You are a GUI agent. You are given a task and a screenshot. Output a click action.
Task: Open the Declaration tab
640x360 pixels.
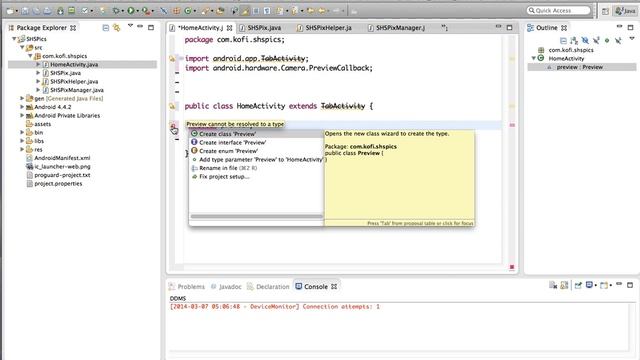268,287
